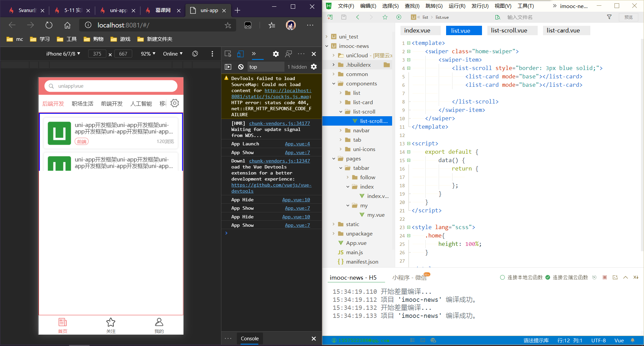Open main.js in project tree
644x346 pixels.
point(355,252)
